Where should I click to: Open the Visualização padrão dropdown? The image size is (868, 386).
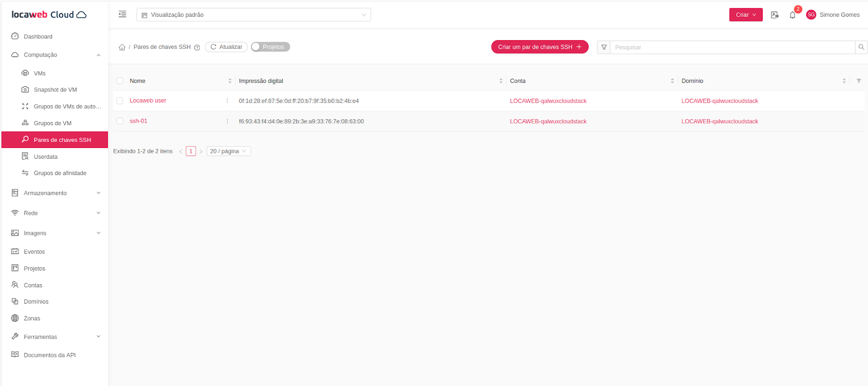[x=253, y=15]
